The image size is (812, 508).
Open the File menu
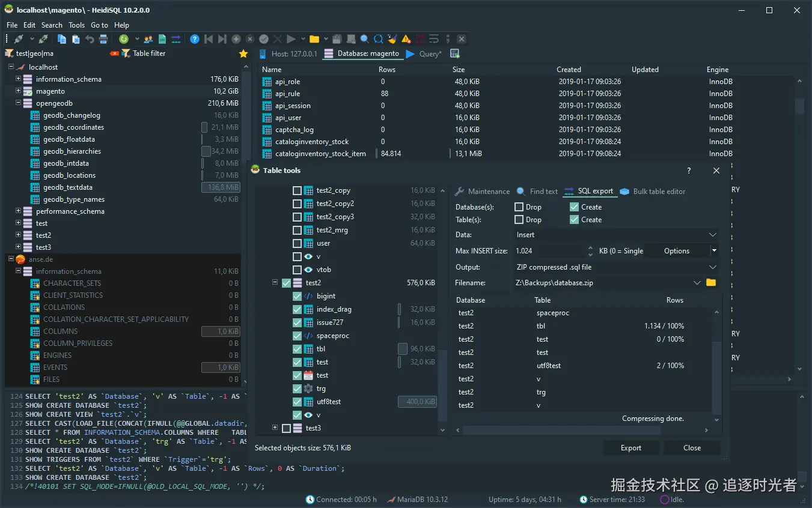coord(12,25)
